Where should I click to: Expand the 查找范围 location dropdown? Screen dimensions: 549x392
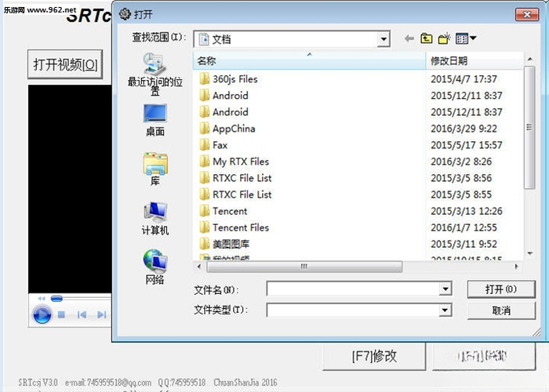(384, 39)
